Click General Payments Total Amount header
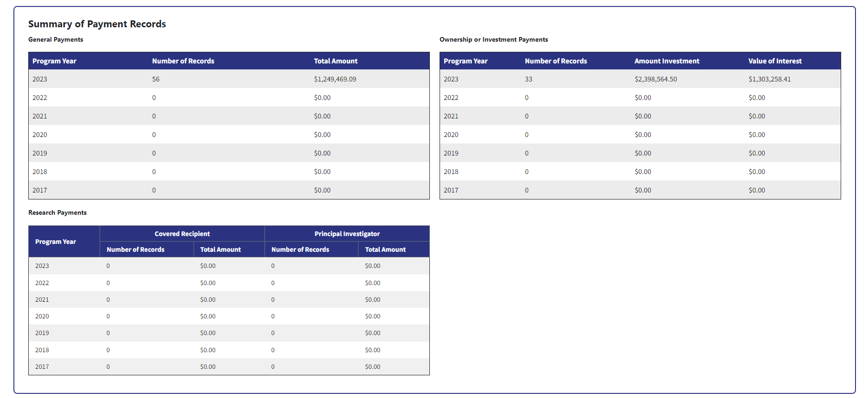 point(335,61)
